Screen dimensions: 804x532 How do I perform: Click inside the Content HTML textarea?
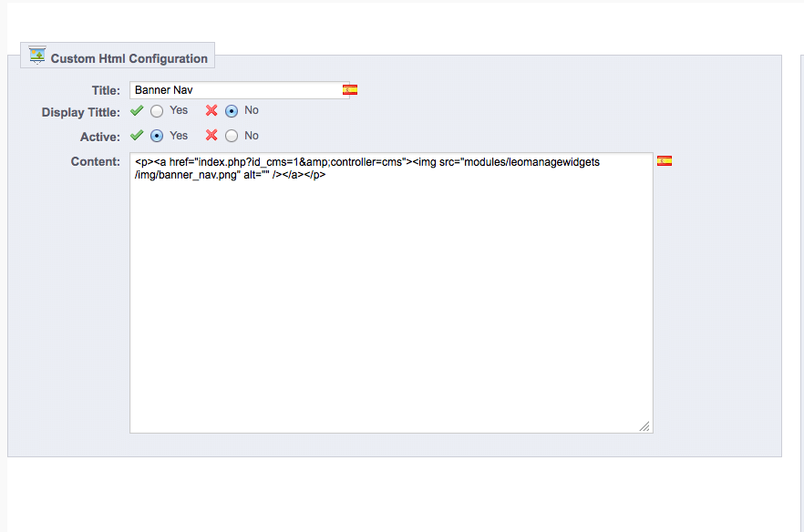click(x=391, y=292)
